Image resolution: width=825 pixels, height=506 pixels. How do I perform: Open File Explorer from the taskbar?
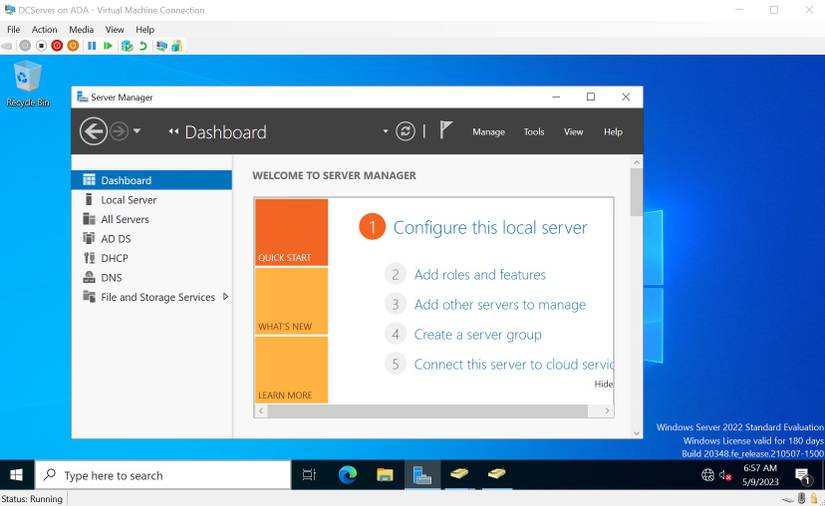coord(385,475)
